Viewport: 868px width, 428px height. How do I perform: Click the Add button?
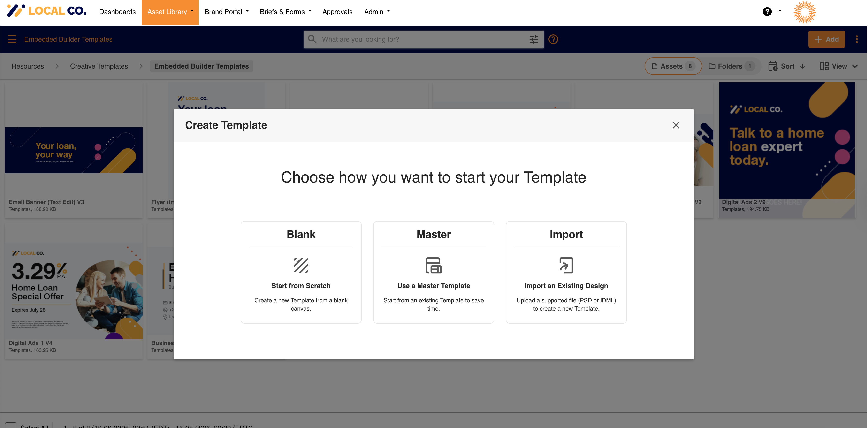827,39
